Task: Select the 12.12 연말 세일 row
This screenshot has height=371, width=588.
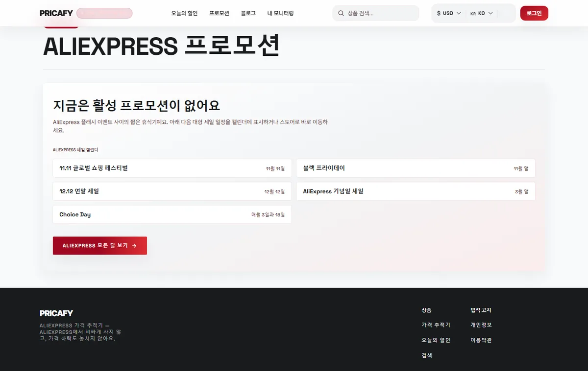Action: click(172, 191)
